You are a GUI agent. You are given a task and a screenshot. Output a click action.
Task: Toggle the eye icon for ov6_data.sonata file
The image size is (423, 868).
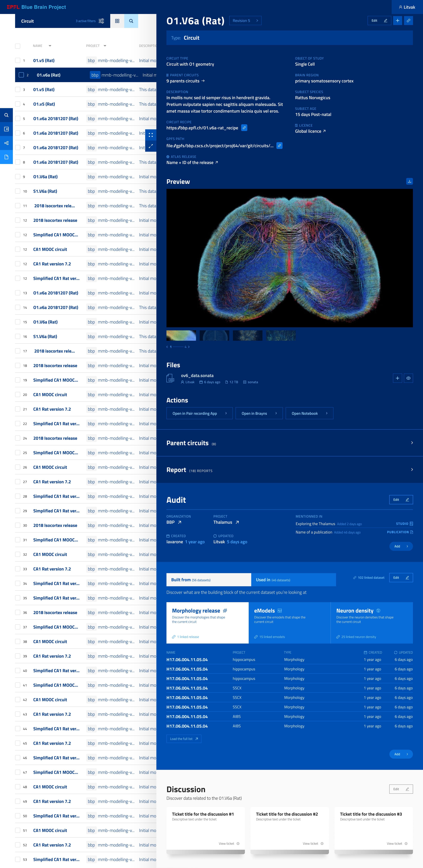pos(408,378)
